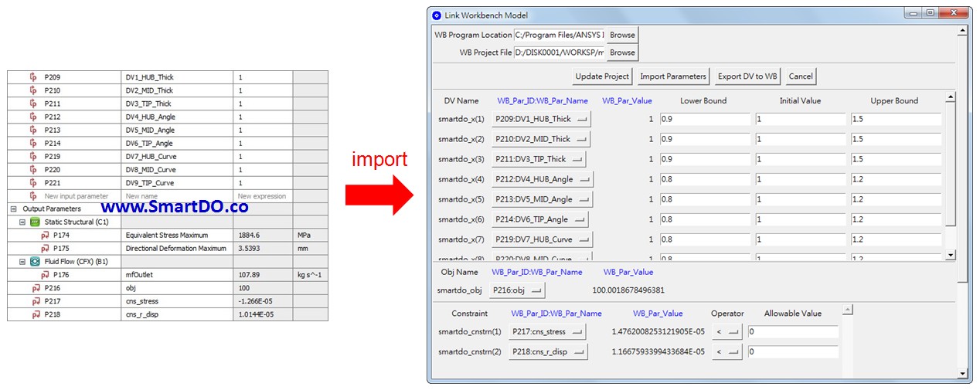Open the P209:DV1_HUB_Thick parameter dropdown
The image size is (980, 390).
click(541, 119)
